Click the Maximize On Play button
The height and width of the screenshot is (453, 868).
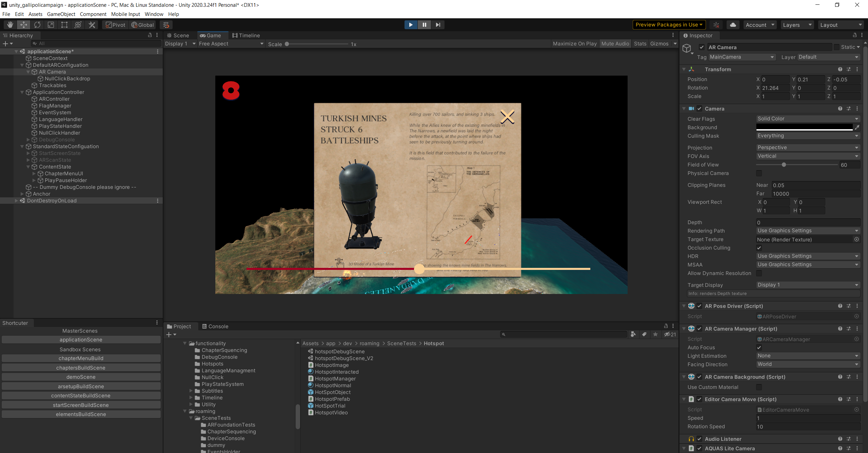tap(574, 44)
